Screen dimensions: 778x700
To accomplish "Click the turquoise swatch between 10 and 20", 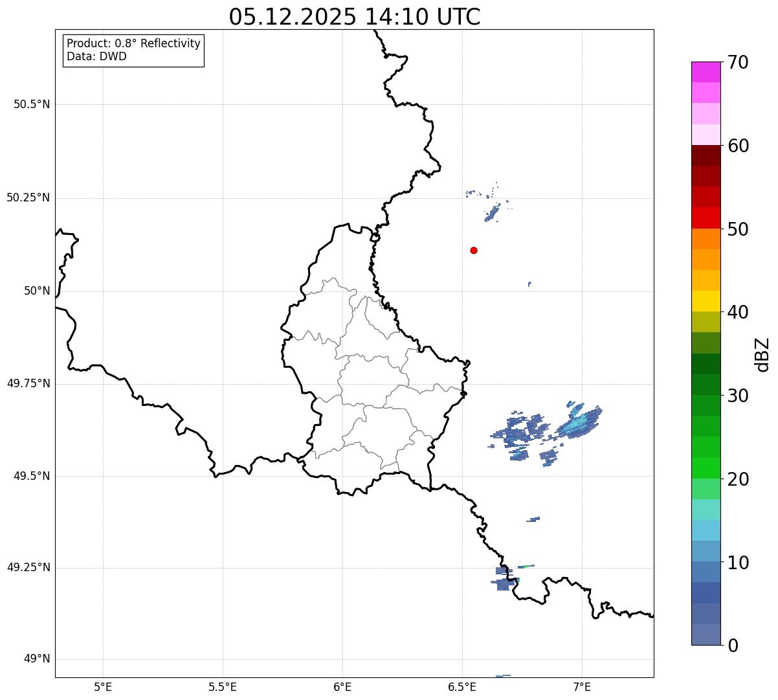I will coord(706,510).
